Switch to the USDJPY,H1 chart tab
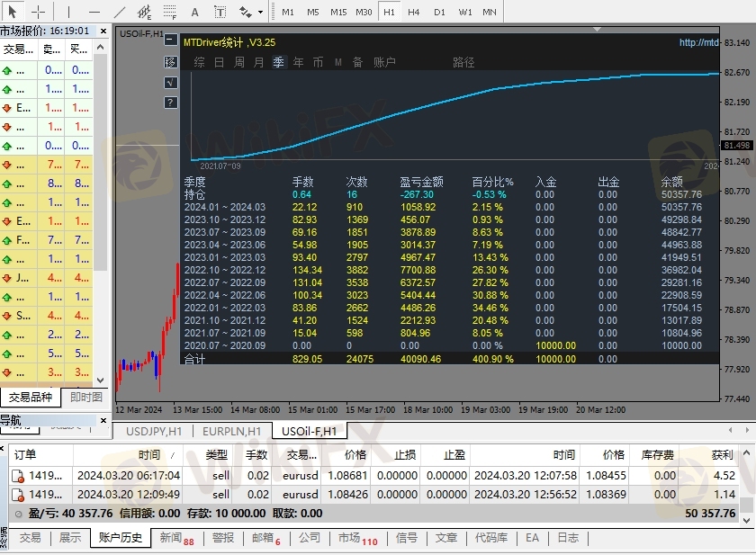Image resolution: width=756 pixels, height=555 pixels. pyautogui.click(x=154, y=431)
